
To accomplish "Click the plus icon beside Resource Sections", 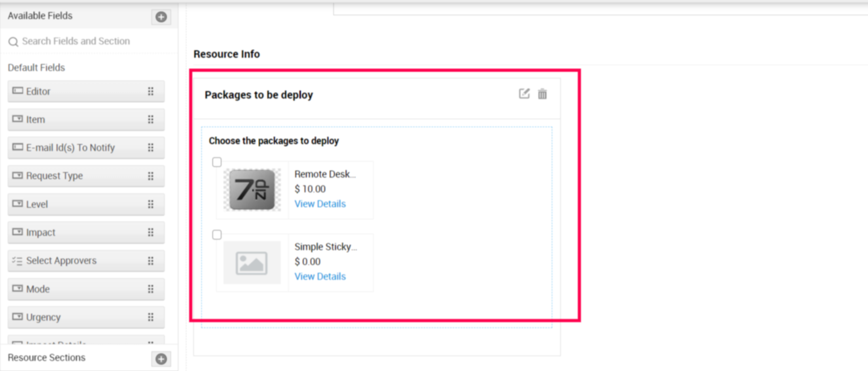I will point(161,359).
